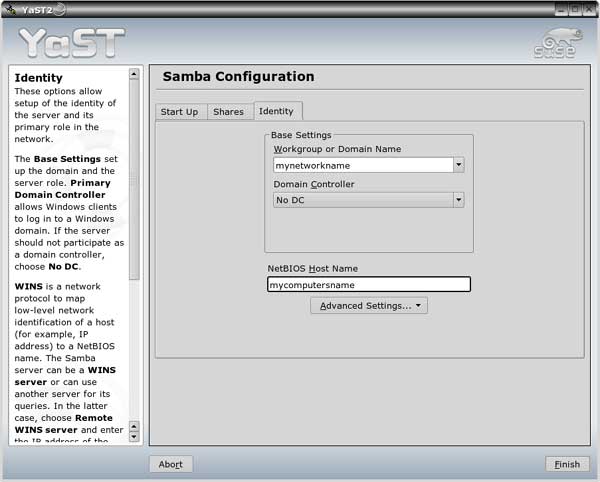Click the NetBIOS Host Name input field
This screenshot has height=482, width=600.
pos(369,285)
